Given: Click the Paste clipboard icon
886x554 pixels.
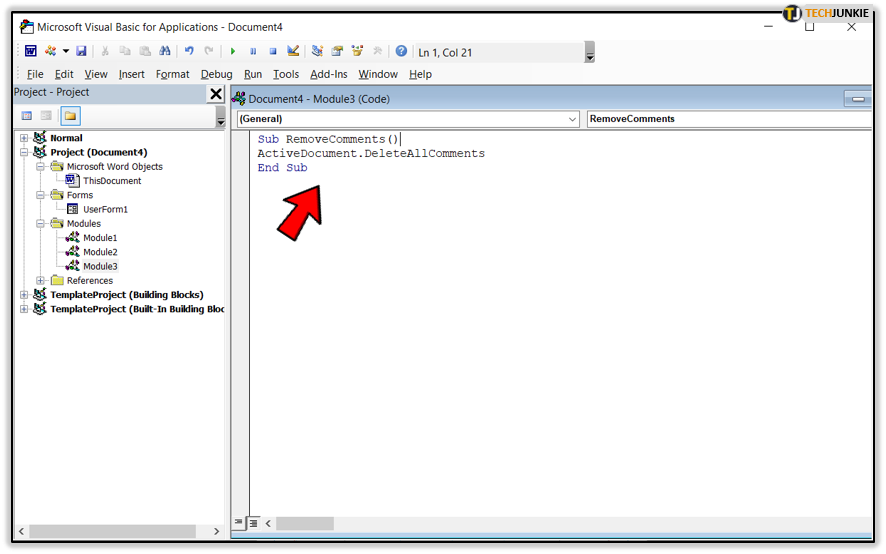Looking at the screenshot, I should [x=145, y=51].
